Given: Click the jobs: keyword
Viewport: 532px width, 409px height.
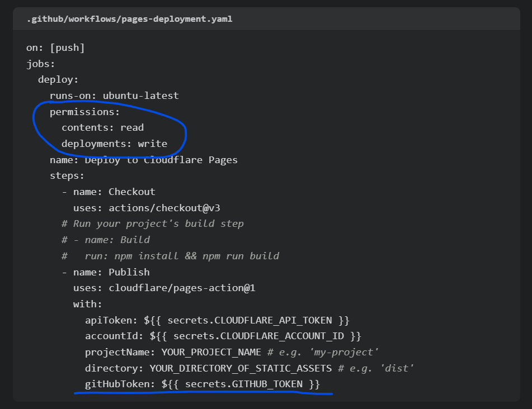Looking at the screenshot, I should point(40,63).
